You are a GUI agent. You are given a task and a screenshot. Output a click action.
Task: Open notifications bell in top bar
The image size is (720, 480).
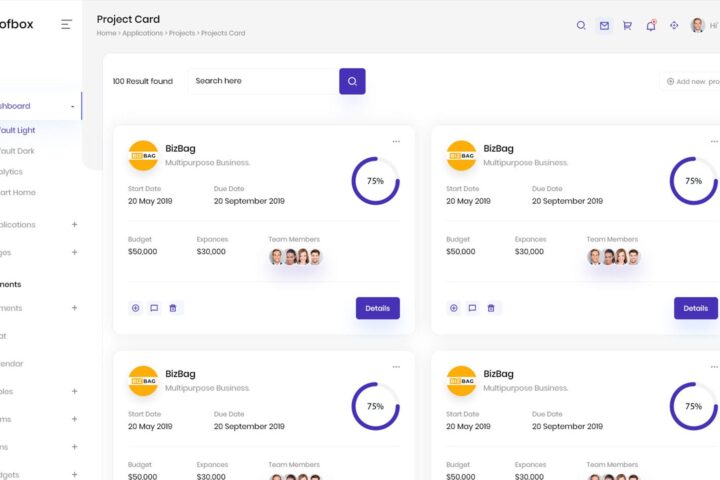(x=651, y=25)
